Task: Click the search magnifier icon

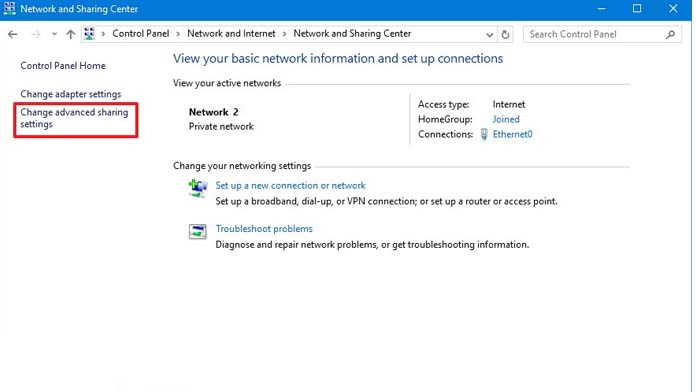Action: click(x=670, y=34)
